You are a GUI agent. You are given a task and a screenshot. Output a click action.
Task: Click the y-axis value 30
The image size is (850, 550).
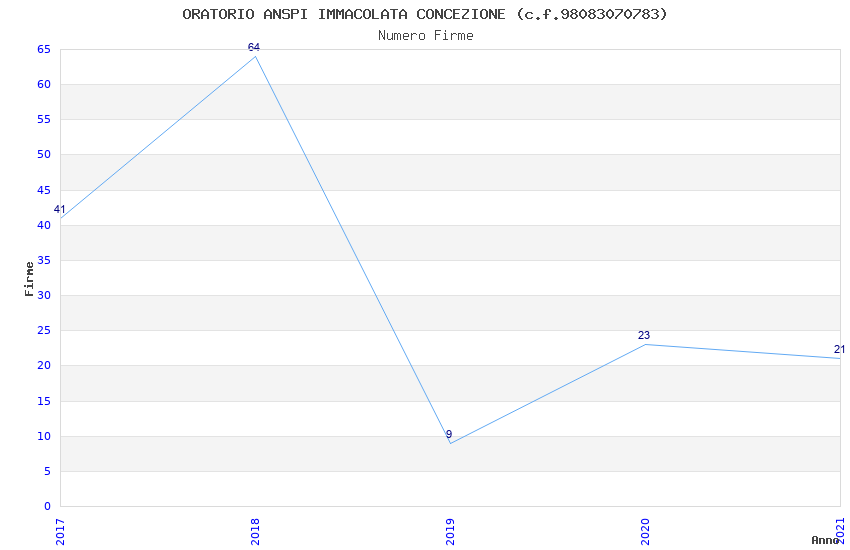44,295
